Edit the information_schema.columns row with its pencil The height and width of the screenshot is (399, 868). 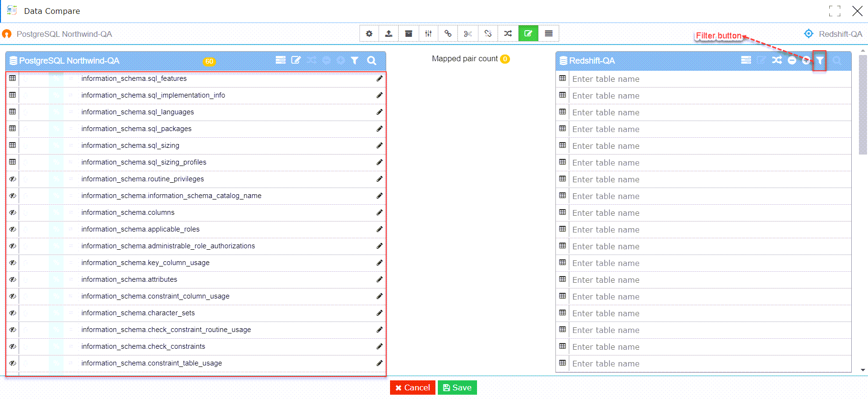point(380,212)
